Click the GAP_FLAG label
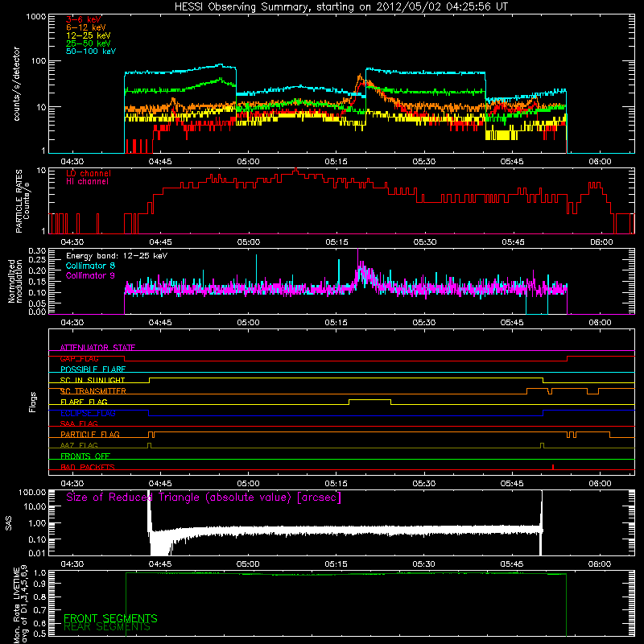The height and width of the screenshot is (644, 644). [79, 358]
